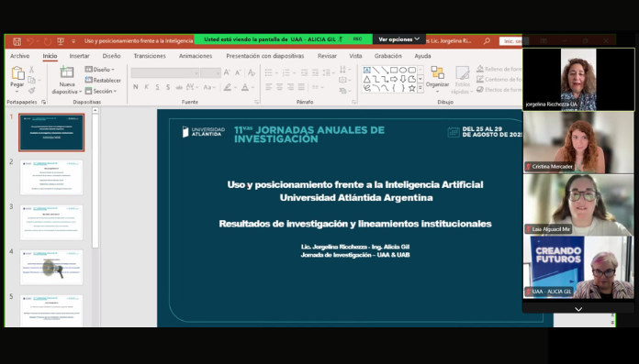
Task: Toggle italic K formatting
Action: (146, 87)
